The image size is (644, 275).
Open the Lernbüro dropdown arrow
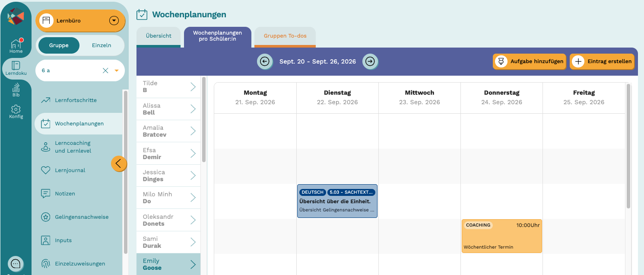(114, 21)
